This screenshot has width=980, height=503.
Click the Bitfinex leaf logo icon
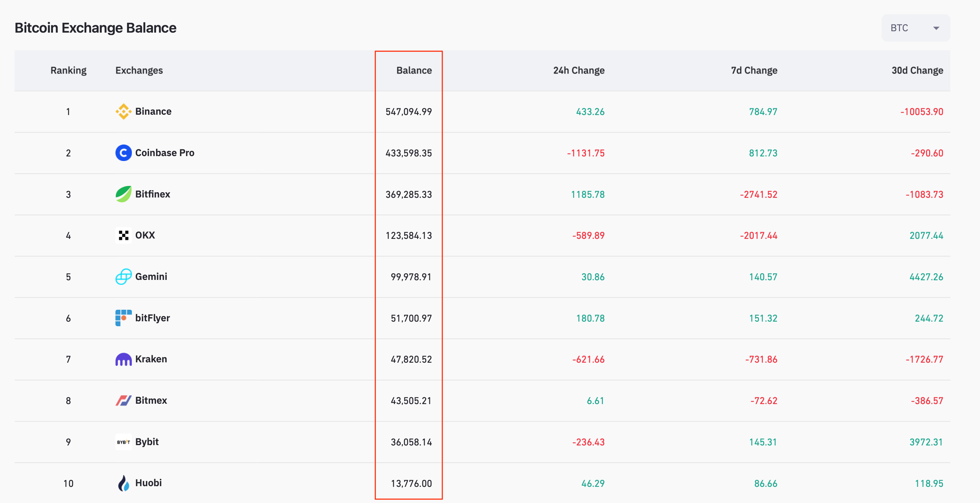(x=123, y=194)
